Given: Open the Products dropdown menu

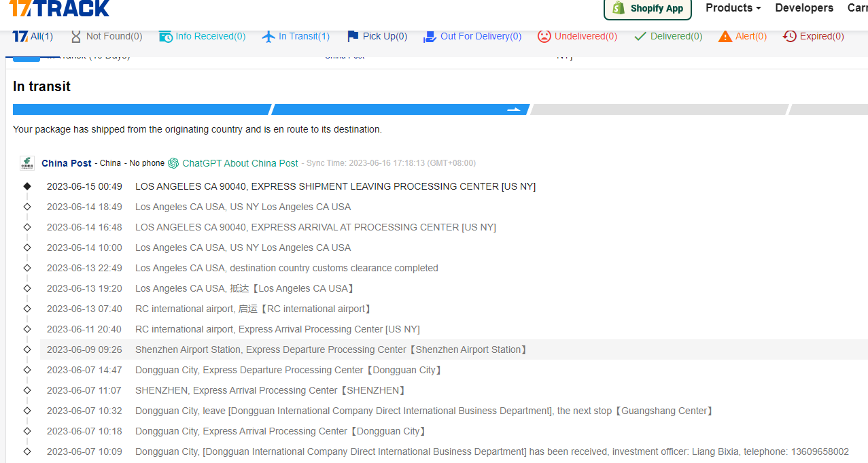Looking at the screenshot, I should click(733, 8).
